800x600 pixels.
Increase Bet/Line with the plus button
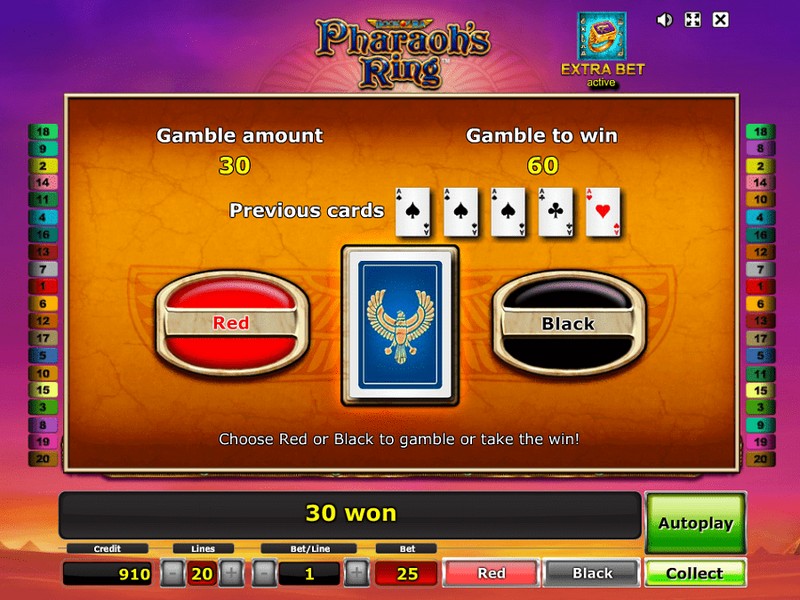click(x=357, y=573)
